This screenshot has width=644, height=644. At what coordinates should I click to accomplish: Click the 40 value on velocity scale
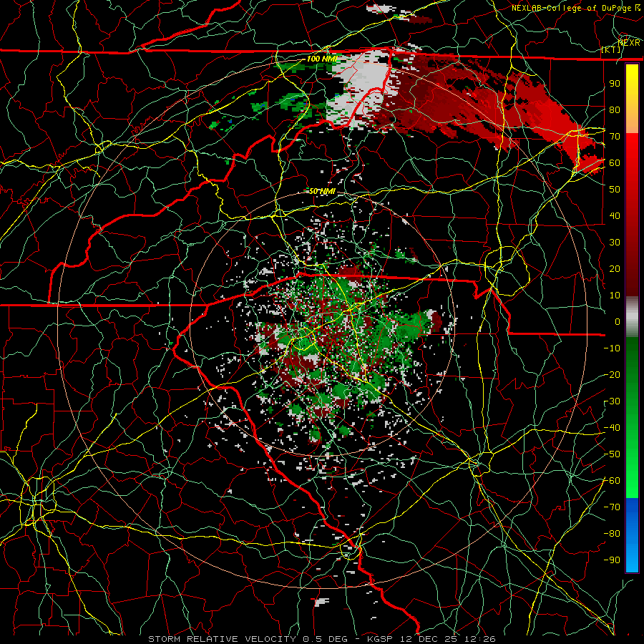point(615,215)
